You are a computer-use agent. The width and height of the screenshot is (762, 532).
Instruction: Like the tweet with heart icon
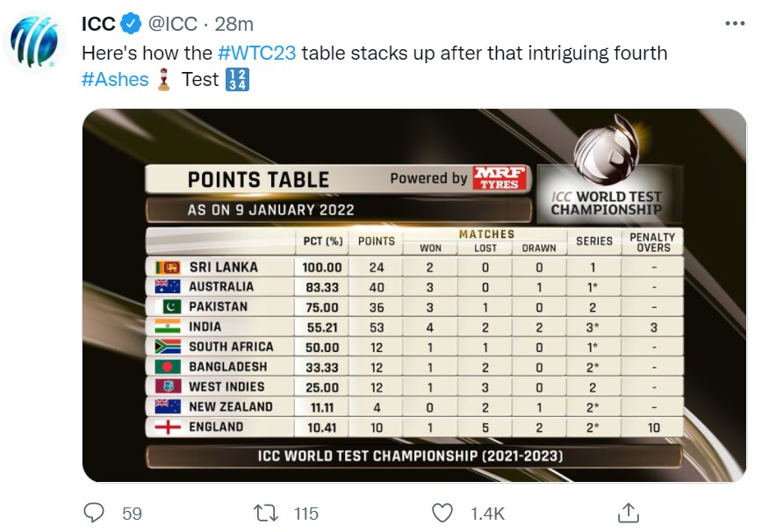click(x=442, y=513)
